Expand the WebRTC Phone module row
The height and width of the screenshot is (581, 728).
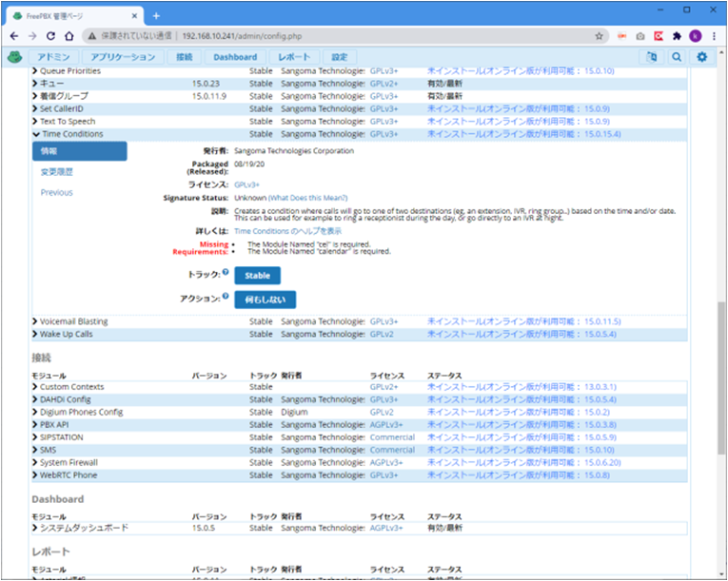coord(360,475)
